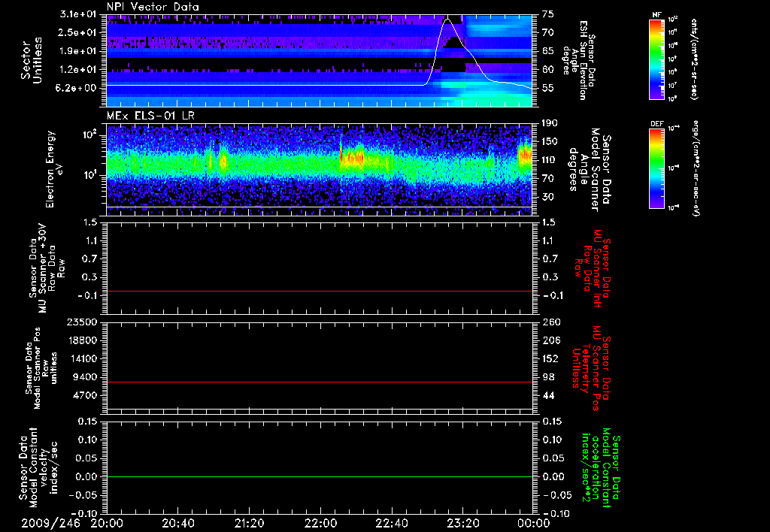Click the '2.5e+01' sector tick label

point(77,32)
